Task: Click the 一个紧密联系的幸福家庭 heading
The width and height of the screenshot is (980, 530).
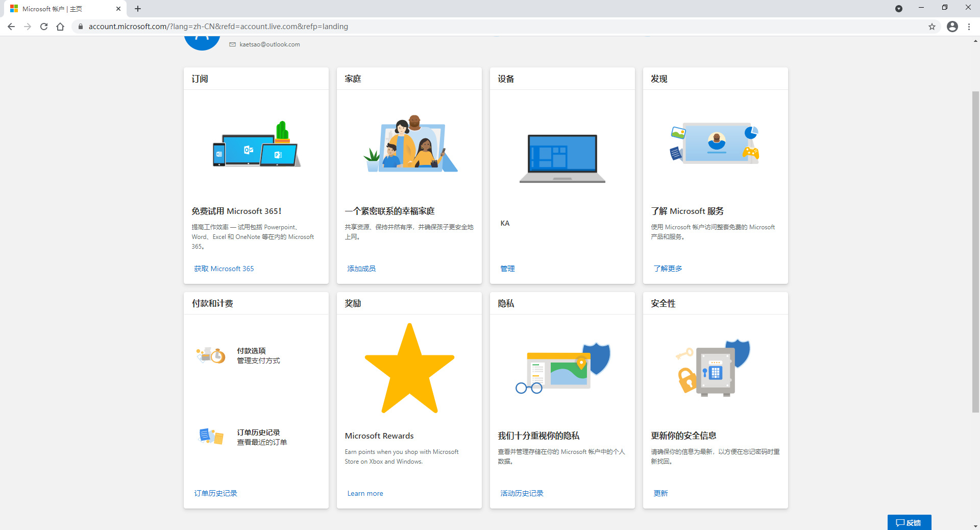Action: pyautogui.click(x=389, y=211)
